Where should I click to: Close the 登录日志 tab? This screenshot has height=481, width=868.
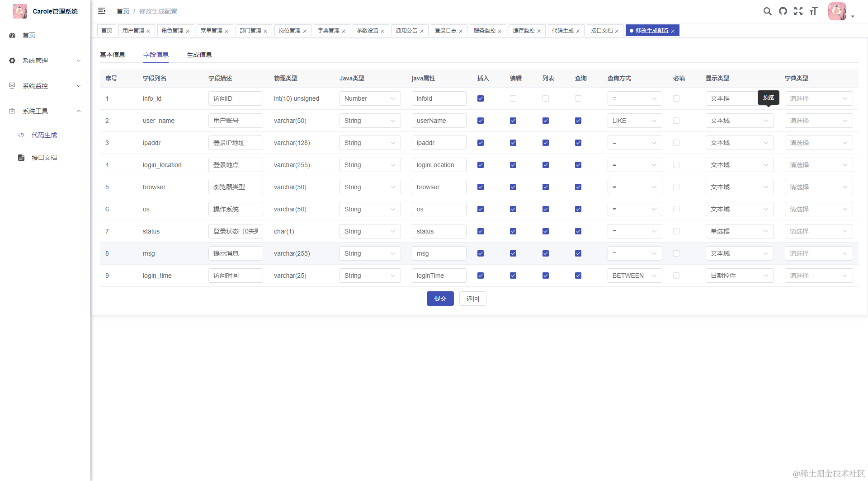click(461, 31)
